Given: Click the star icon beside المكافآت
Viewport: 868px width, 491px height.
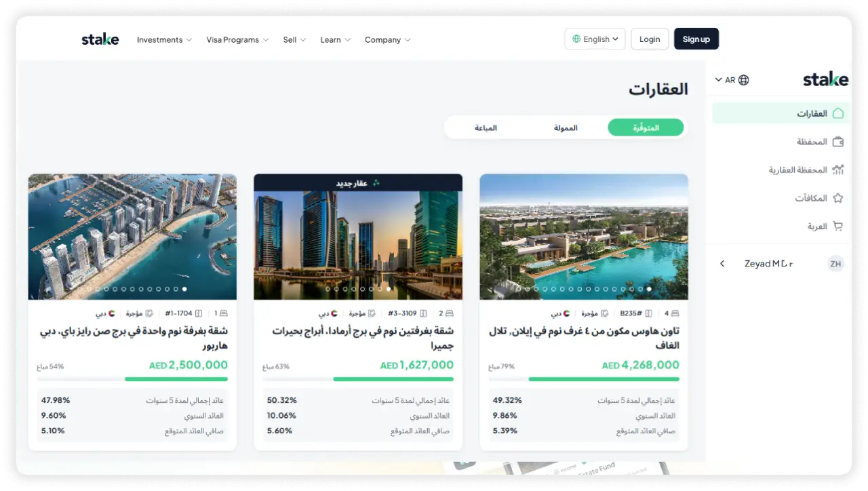Looking at the screenshot, I should (838, 198).
